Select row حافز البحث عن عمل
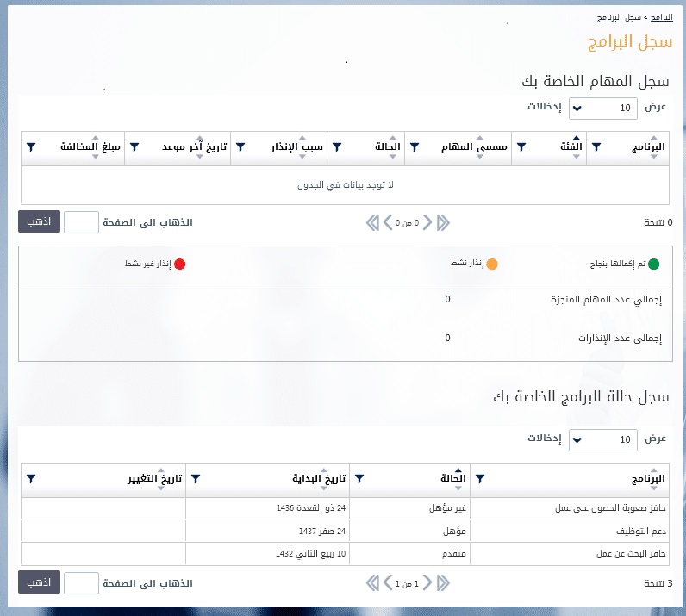 (346, 554)
